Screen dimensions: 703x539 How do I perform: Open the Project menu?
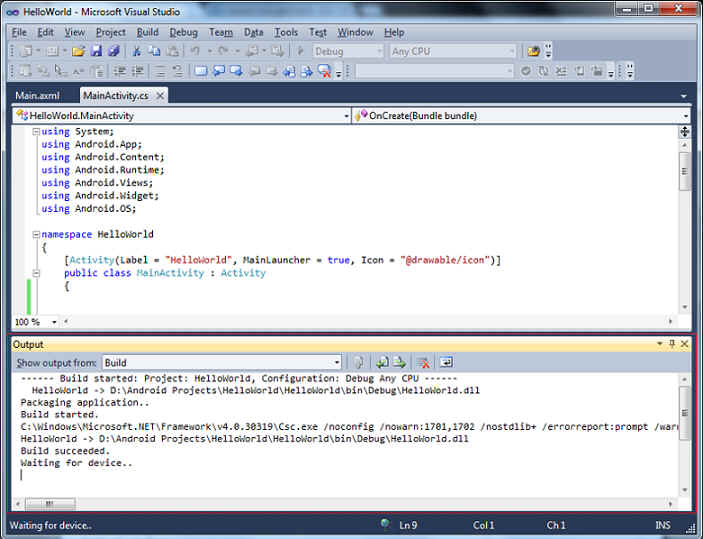click(x=111, y=32)
